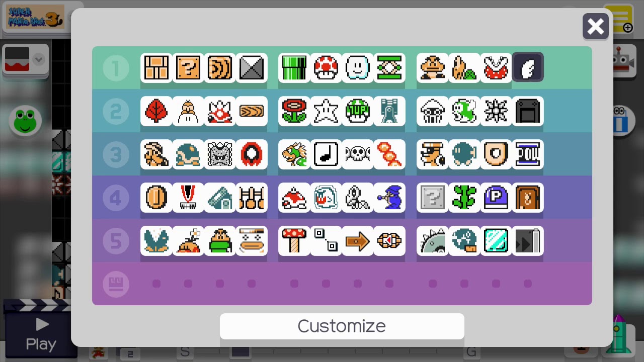This screenshot has height=362, width=644.
Task: Start the course with Play button
Action: coord(41,334)
